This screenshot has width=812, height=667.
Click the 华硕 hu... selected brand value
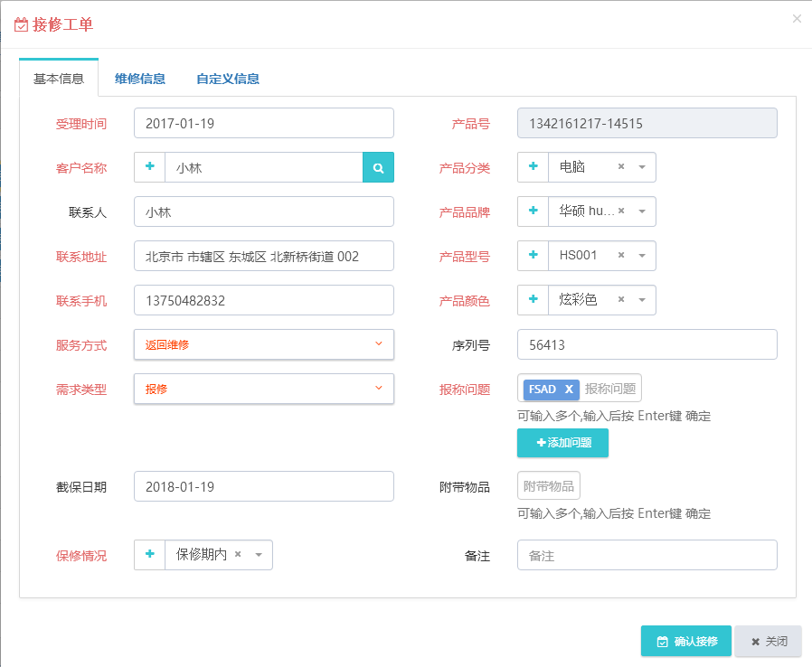click(x=586, y=211)
